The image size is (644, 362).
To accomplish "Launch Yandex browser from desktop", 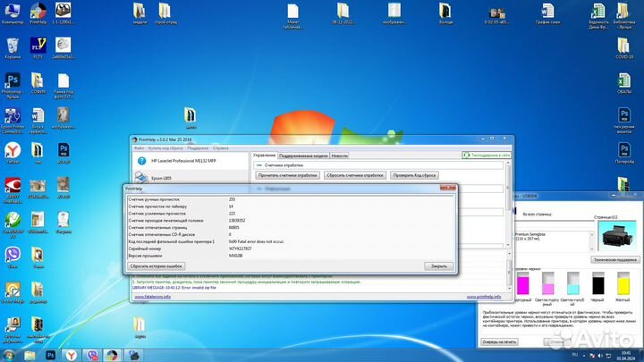I will click(x=13, y=153).
